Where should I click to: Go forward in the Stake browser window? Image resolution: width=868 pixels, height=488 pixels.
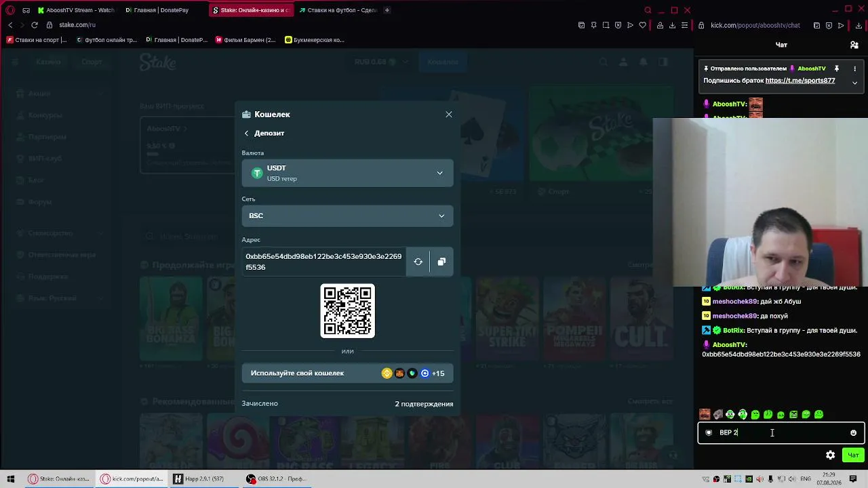tap(22, 25)
